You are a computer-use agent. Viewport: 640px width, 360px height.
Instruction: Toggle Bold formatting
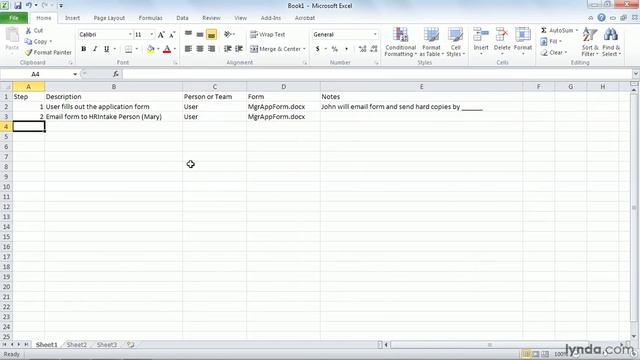(x=84, y=49)
